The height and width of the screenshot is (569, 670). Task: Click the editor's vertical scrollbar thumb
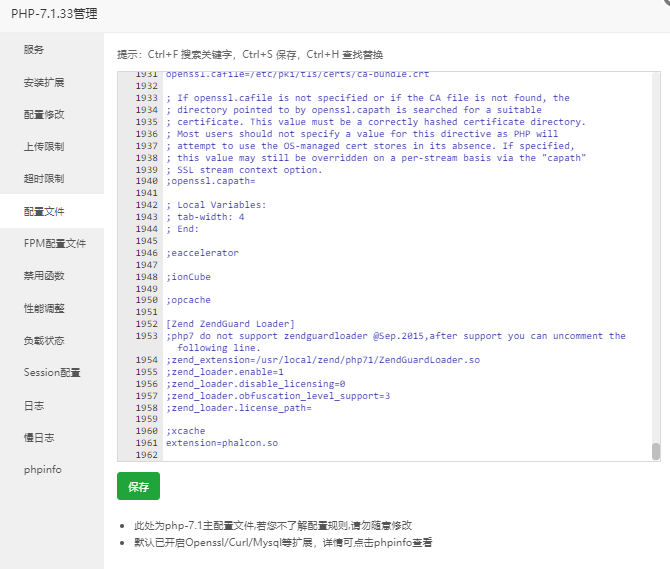(x=656, y=451)
